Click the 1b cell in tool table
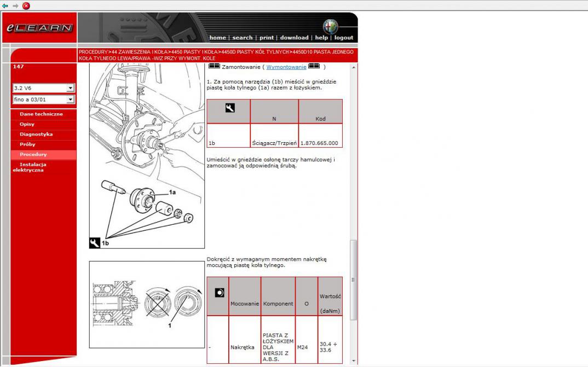 tap(228, 136)
